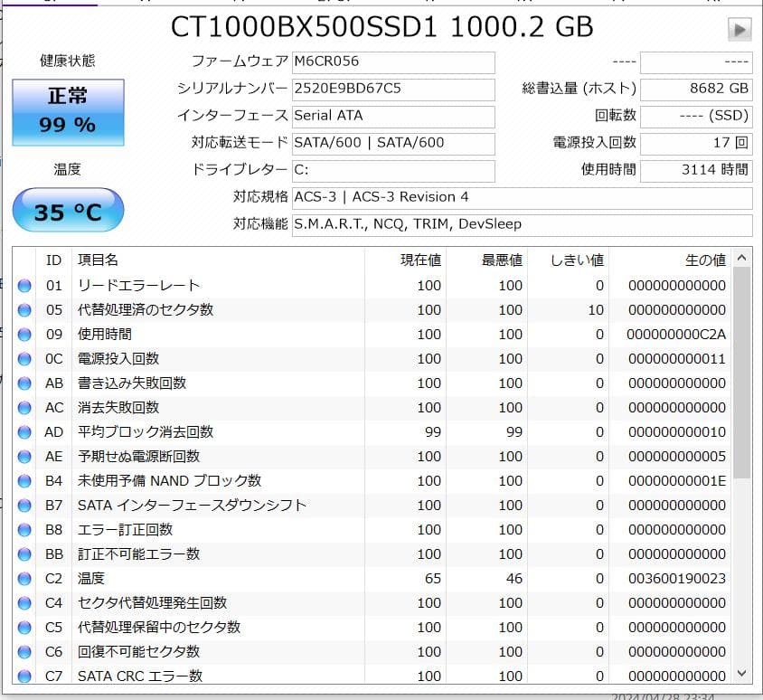The height and width of the screenshot is (700, 763).
Task: Click the ID column header
Action: pos(53,260)
